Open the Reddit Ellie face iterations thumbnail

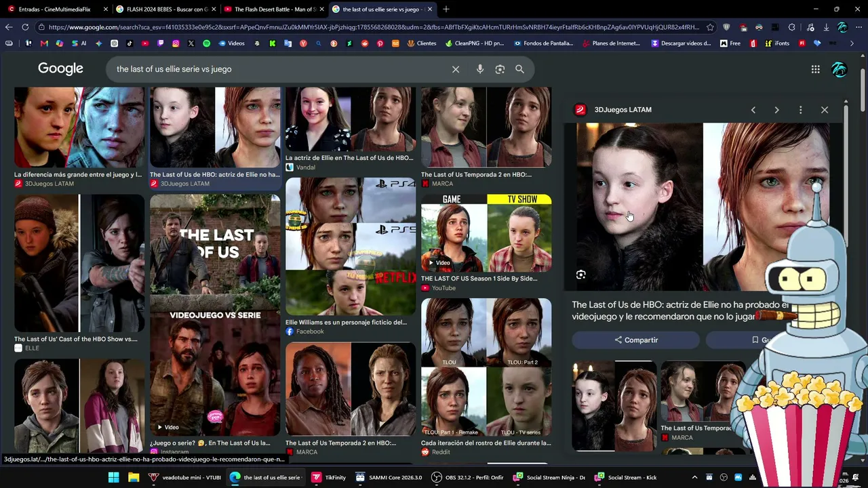tap(486, 367)
